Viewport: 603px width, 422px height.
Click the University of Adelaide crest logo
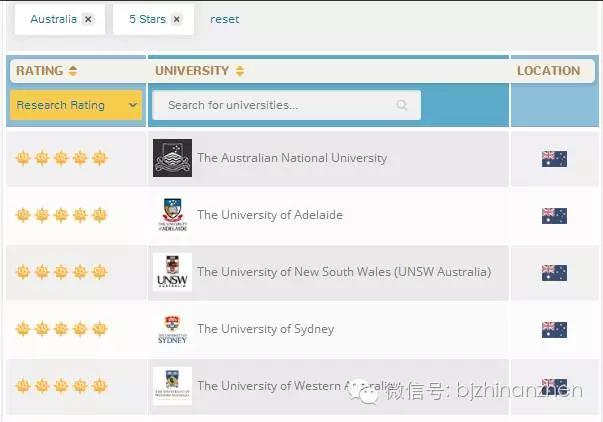172,215
